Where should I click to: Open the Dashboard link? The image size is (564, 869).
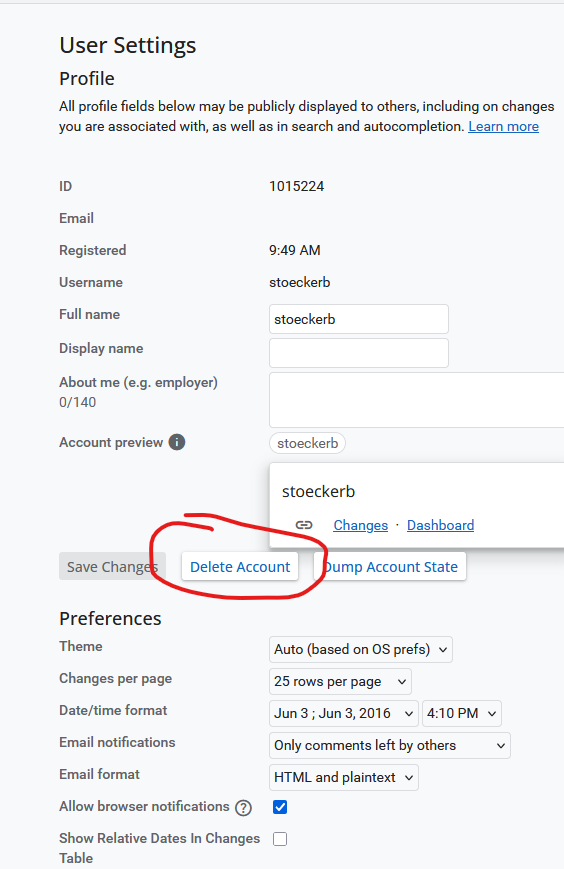point(440,525)
